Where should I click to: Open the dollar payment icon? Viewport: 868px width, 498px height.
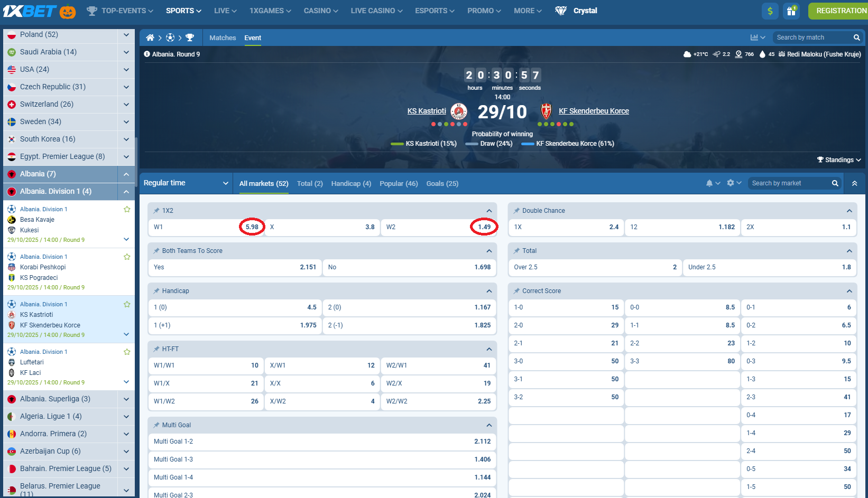coord(770,11)
